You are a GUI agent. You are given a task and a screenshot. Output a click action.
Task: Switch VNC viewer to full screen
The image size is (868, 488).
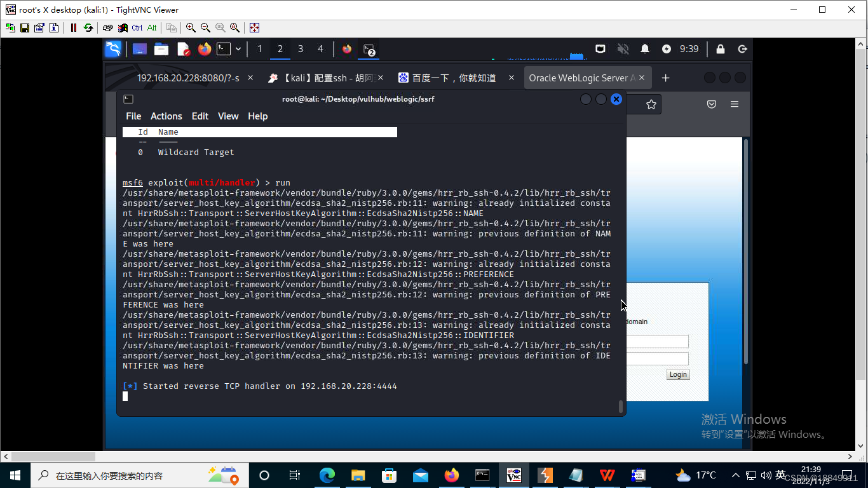tap(254, 28)
